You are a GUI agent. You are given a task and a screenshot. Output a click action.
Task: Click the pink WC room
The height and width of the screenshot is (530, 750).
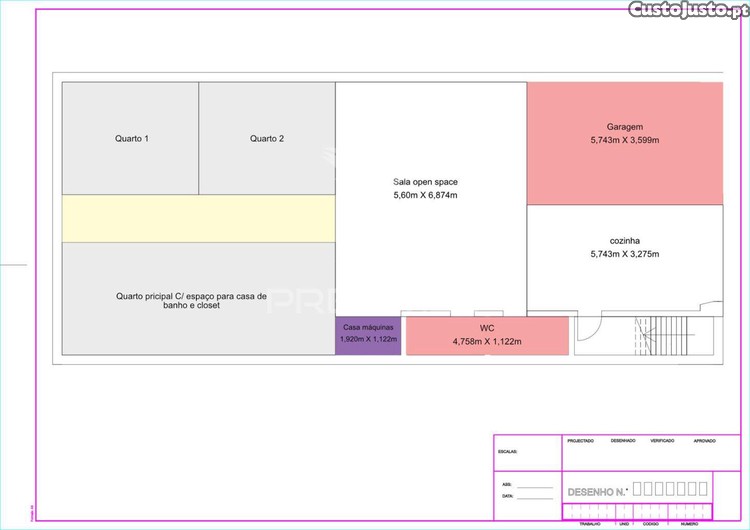(487, 334)
